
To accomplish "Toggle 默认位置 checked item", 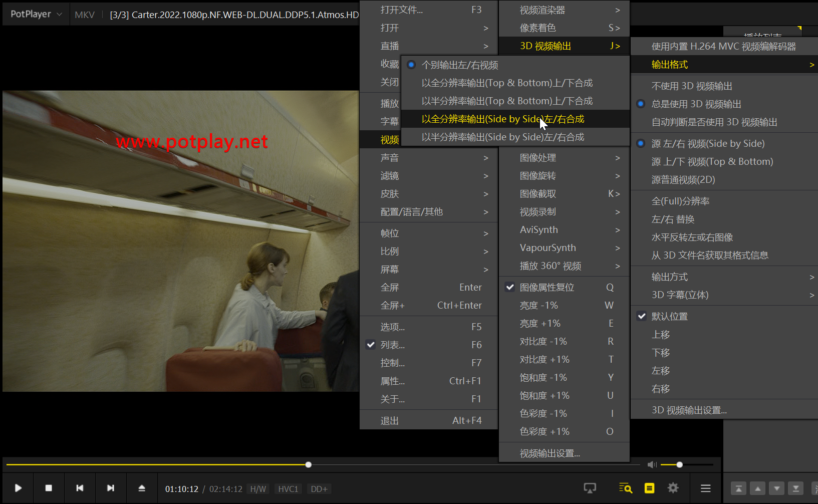I will pyautogui.click(x=724, y=317).
